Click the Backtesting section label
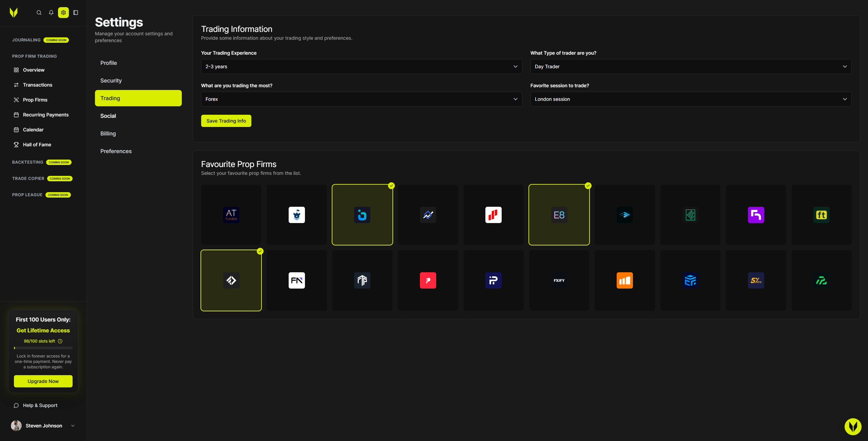 [x=28, y=162]
